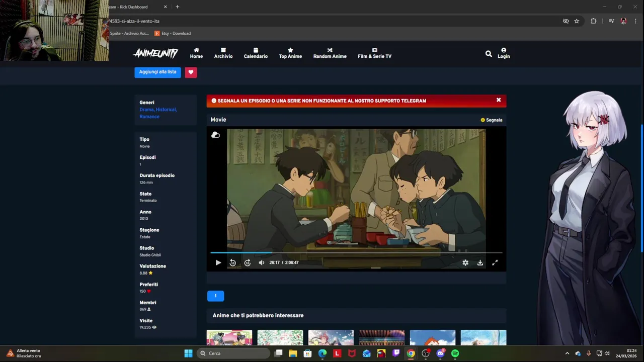Screen dimensions: 644x362
Task: Open the Historical genre link
Action: coord(166,110)
